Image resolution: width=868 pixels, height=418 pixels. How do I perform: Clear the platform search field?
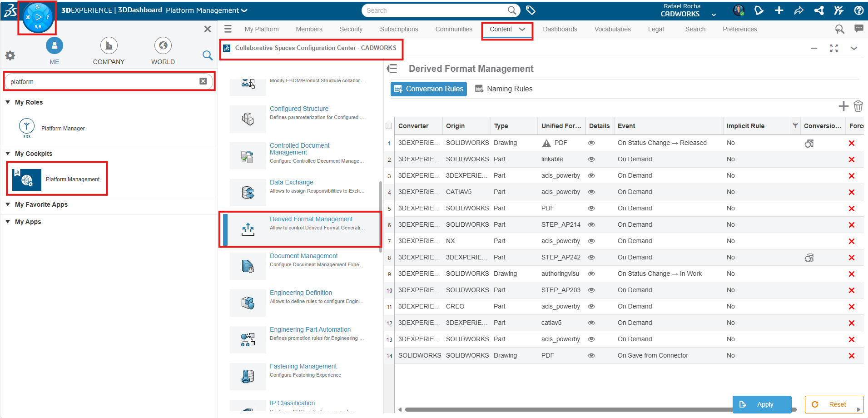pos(203,81)
